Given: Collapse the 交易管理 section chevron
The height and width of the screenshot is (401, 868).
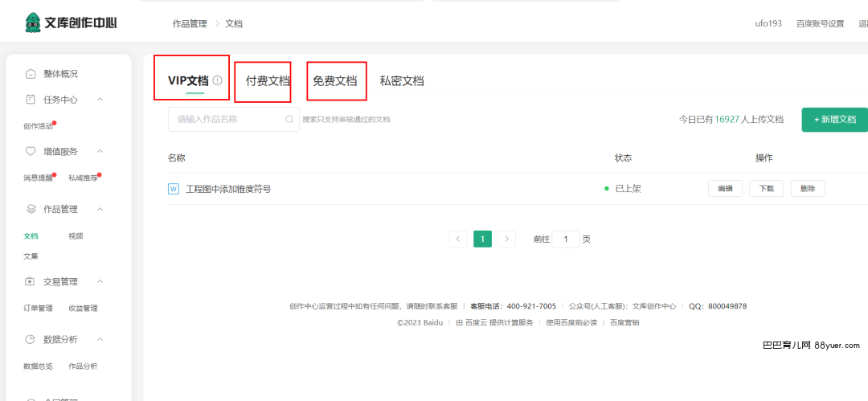Looking at the screenshot, I should click(100, 281).
